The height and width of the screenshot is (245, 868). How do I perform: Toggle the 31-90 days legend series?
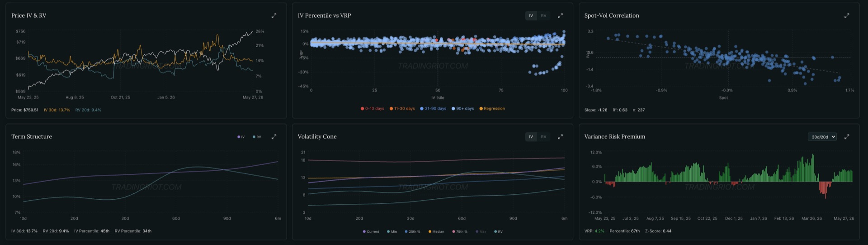pyautogui.click(x=433, y=109)
